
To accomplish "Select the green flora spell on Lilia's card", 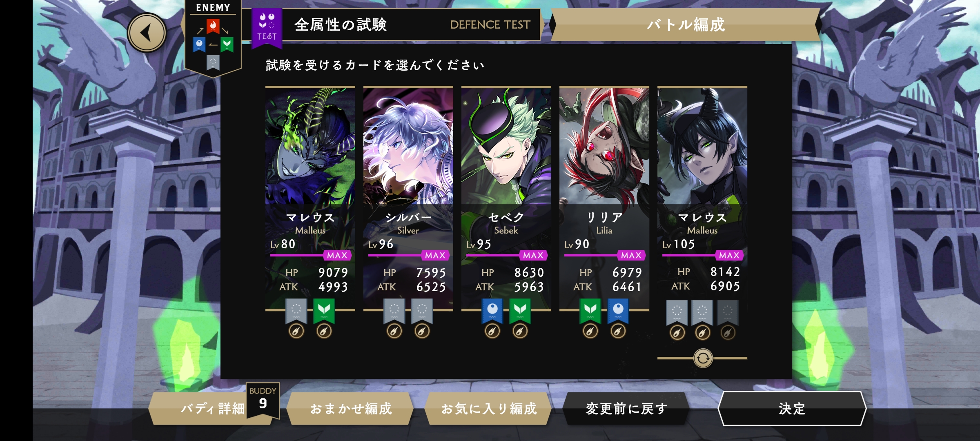I will 590,311.
